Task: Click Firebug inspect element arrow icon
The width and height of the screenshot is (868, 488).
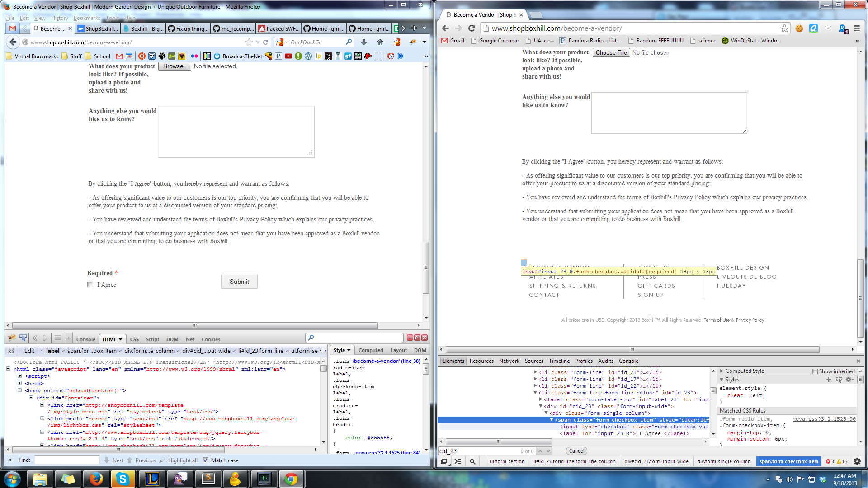Action: 23,338
